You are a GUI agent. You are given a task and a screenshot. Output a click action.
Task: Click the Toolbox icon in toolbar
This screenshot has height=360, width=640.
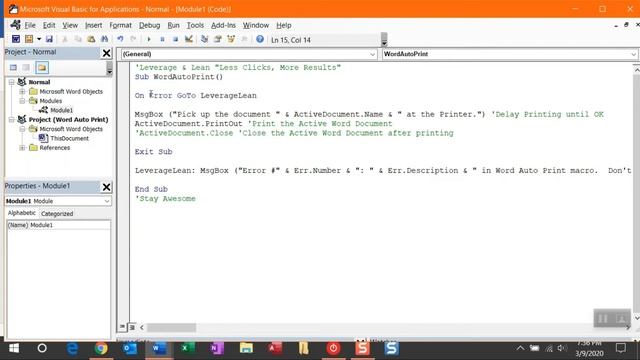244,39
